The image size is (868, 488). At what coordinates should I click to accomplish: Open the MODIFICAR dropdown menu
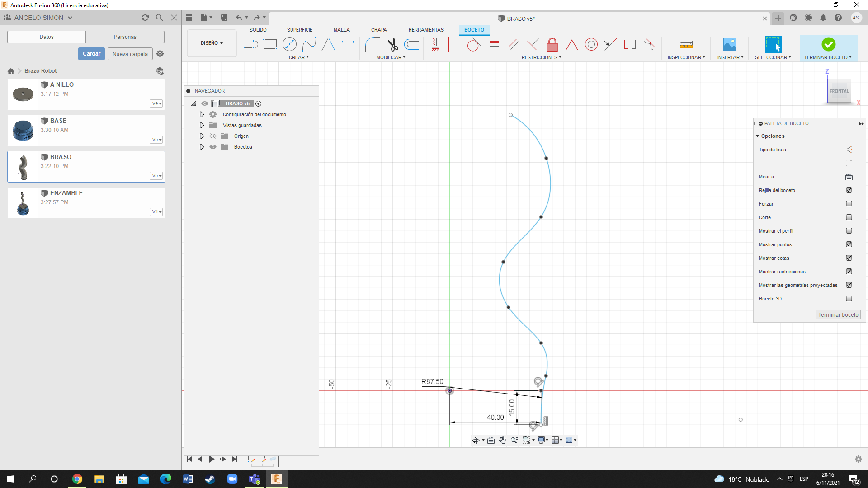point(391,57)
